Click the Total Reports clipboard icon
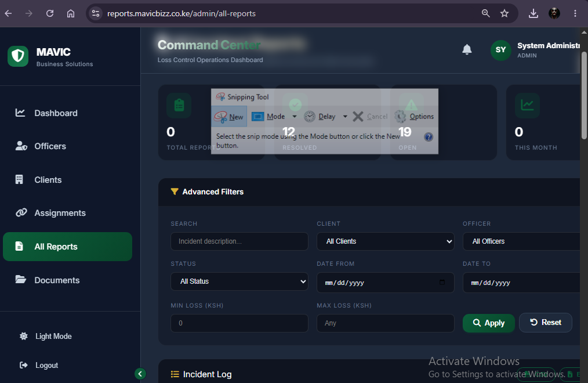The width and height of the screenshot is (588, 383). coord(179,106)
